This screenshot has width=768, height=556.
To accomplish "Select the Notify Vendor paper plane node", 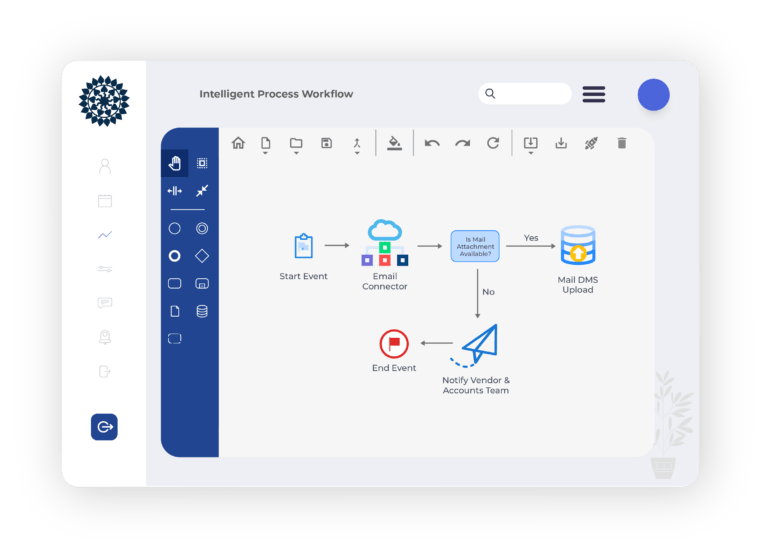I will (x=475, y=345).
